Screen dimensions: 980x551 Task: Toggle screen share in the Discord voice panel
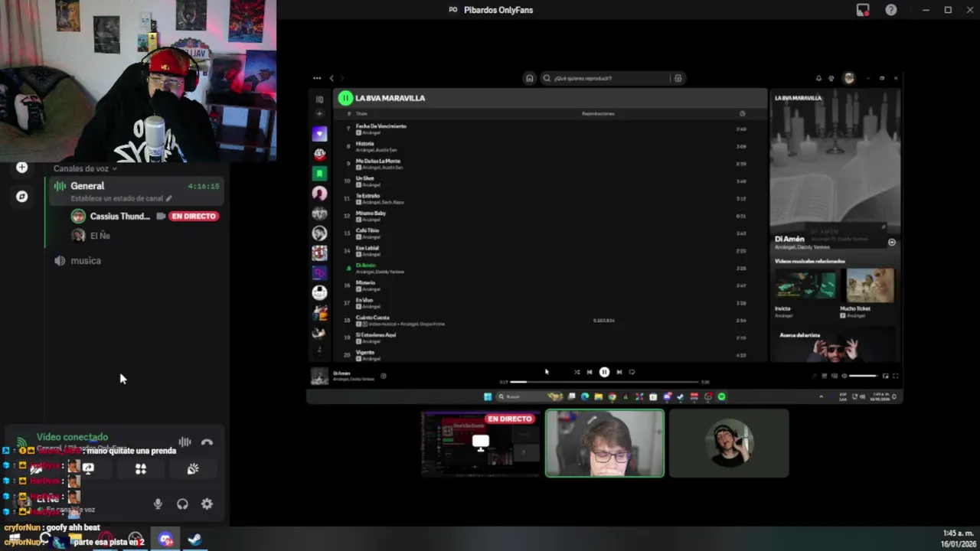coord(88,469)
